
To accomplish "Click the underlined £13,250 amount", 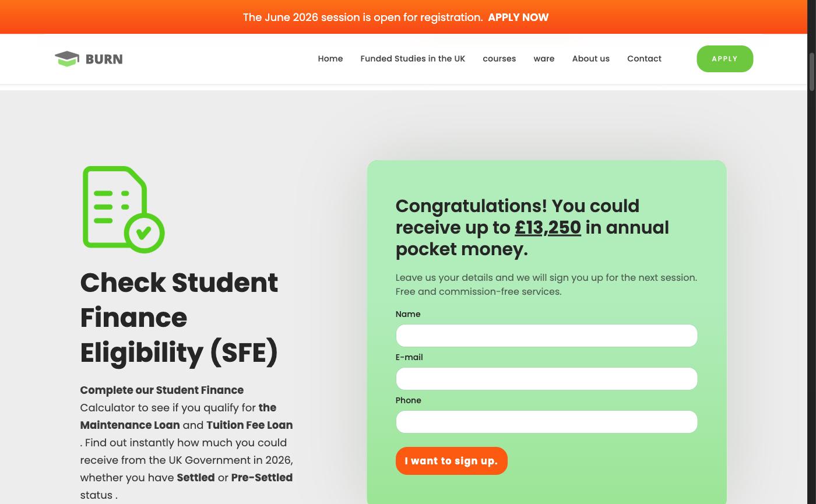I will point(548,227).
